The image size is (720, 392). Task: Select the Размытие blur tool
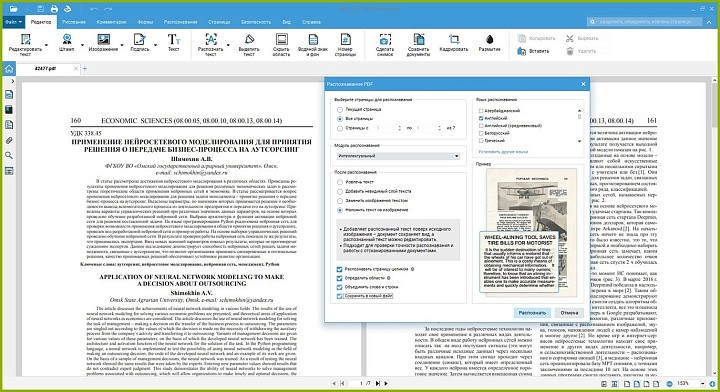tap(489, 42)
